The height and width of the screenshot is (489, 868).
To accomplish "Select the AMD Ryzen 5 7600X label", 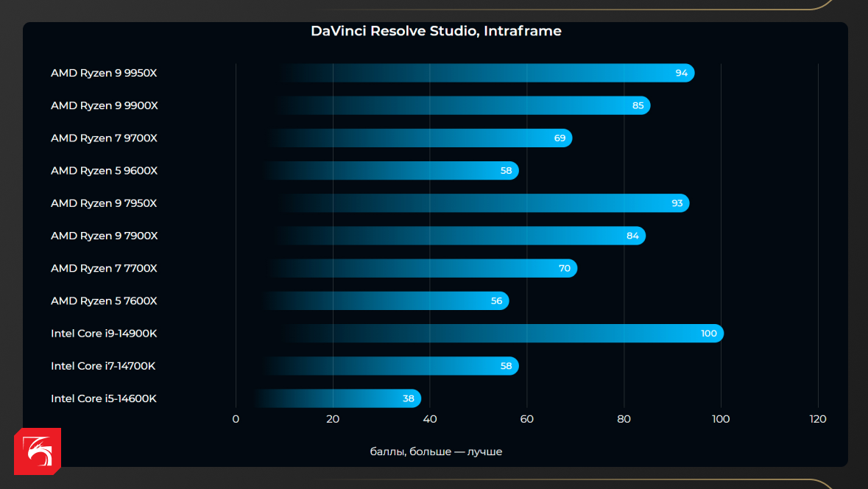I will [x=104, y=300].
